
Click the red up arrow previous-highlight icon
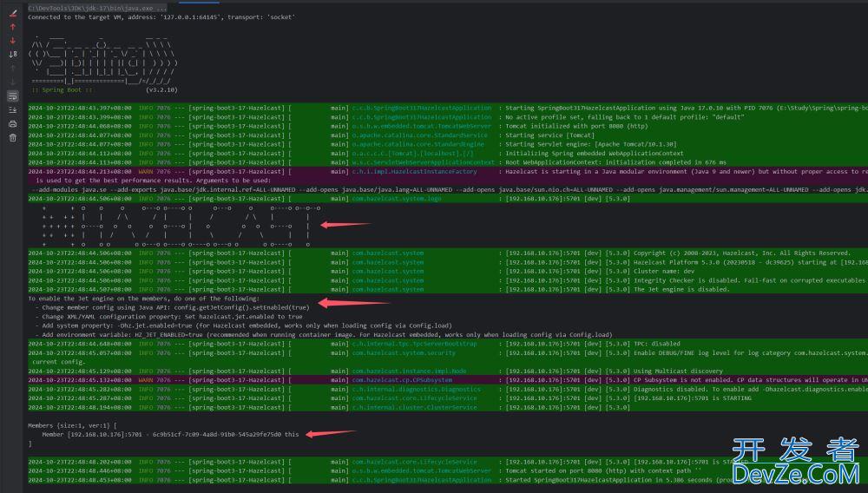[13, 27]
